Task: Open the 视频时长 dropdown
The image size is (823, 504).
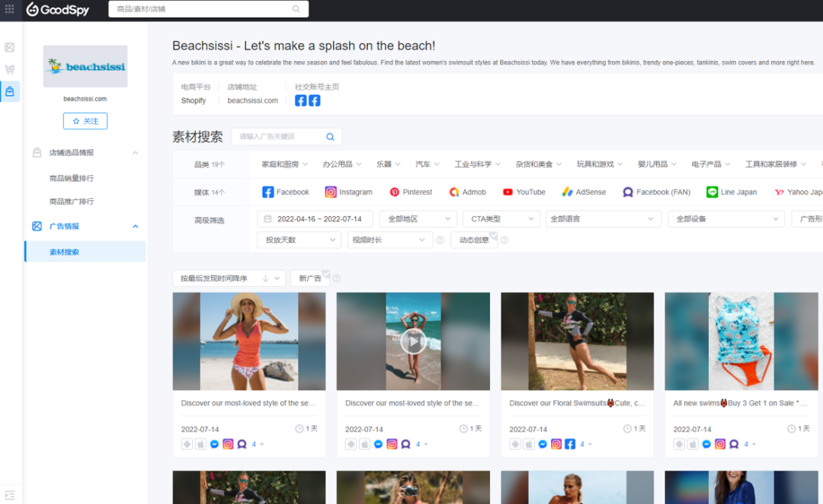Action: [389, 241]
